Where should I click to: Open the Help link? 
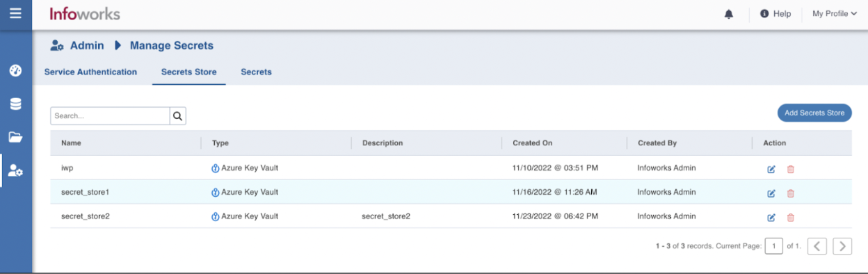pos(775,14)
